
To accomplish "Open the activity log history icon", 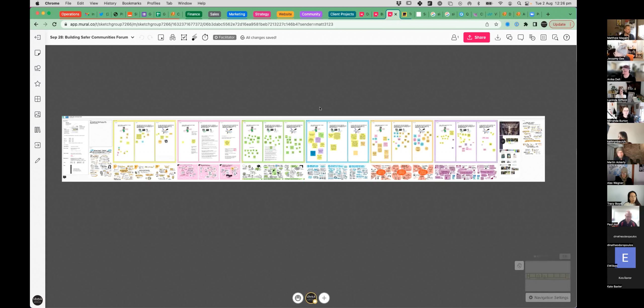I will 532,38.
